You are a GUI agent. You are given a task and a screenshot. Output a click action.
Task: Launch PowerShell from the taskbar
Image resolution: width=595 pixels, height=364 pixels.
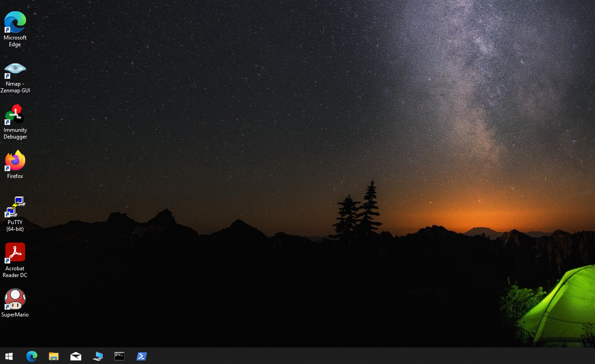141,356
